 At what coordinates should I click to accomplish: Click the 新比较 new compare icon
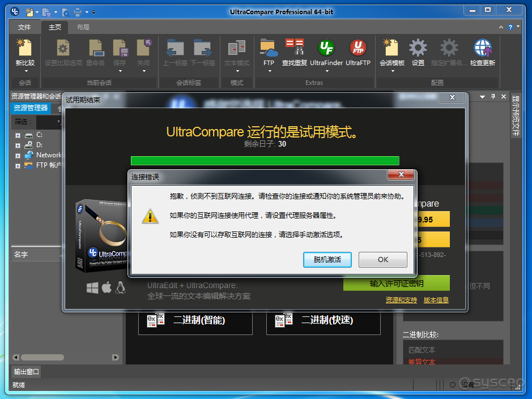[25, 48]
